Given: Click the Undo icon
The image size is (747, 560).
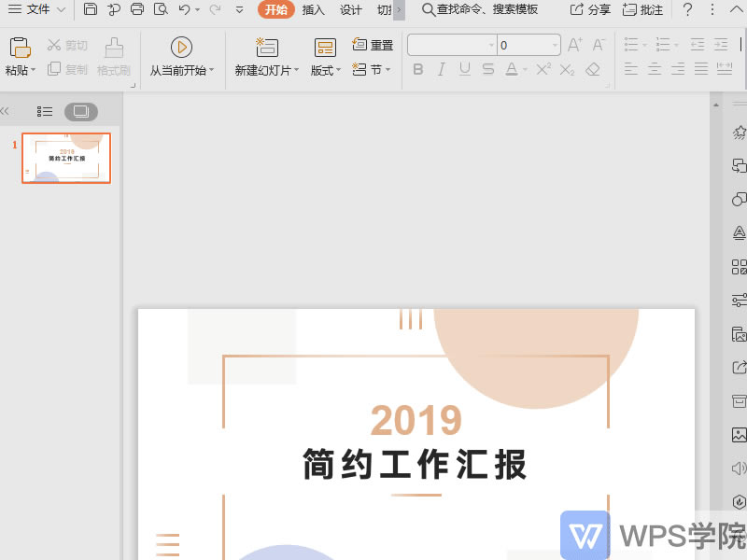Looking at the screenshot, I should pyautogui.click(x=183, y=10).
